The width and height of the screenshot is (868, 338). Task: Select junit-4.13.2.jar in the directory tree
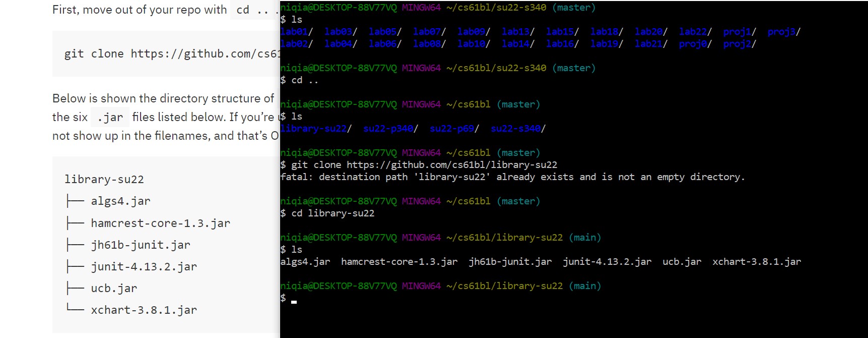[x=144, y=267]
